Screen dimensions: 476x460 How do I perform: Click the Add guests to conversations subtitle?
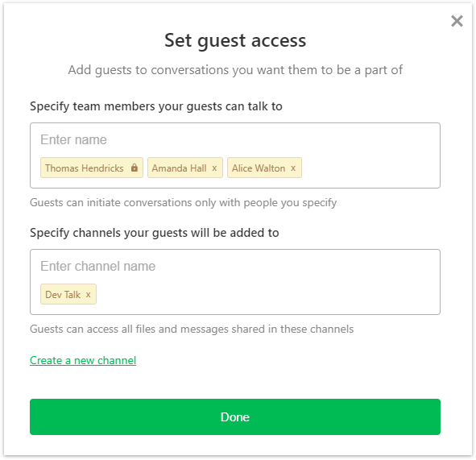tap(235, 70)
